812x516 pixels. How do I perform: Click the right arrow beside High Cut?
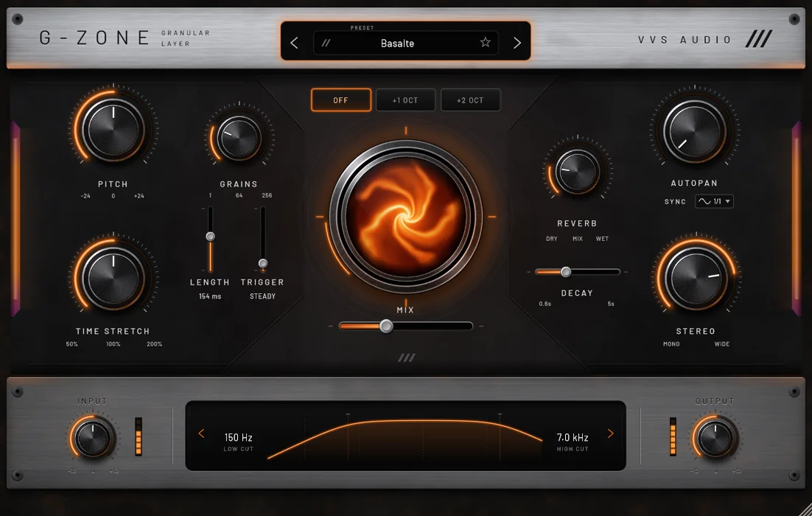pos(611,433)
